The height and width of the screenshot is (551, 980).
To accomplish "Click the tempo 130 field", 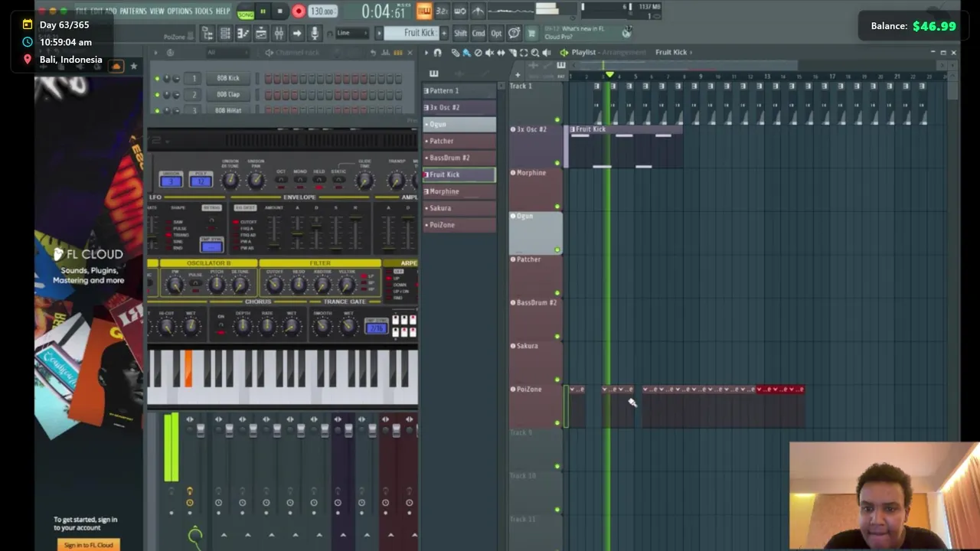I will pyautogui.click(x=322, y=11).
